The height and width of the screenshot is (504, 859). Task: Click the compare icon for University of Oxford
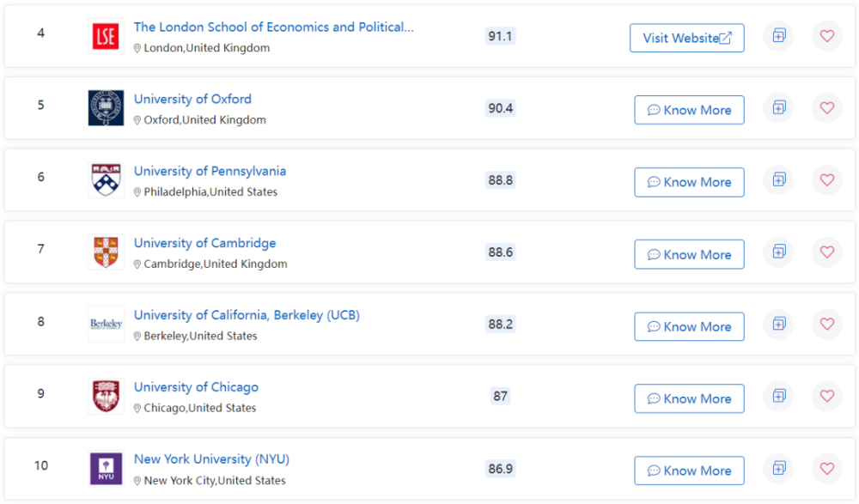tap(778, 108)
